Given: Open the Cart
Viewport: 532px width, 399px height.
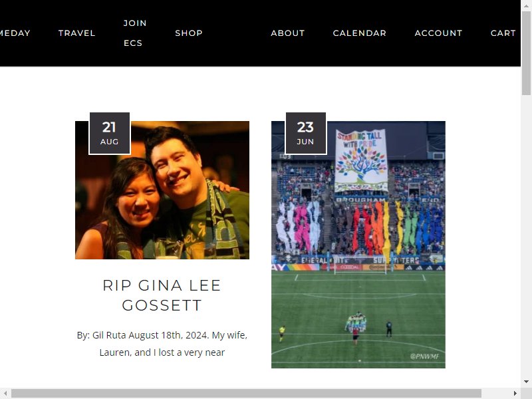Looking at the screenshot, I should tap(503, 33).
